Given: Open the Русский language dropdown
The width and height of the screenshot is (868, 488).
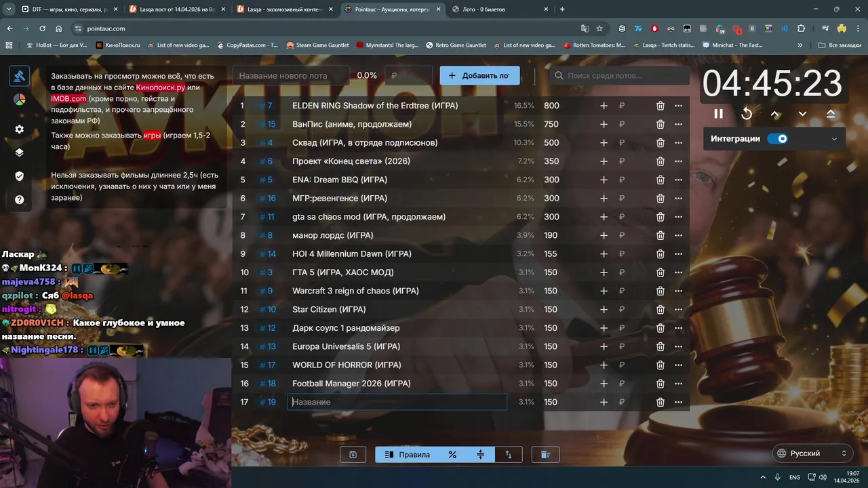Looking at the screenshot, I should click(x=812, y=453).
